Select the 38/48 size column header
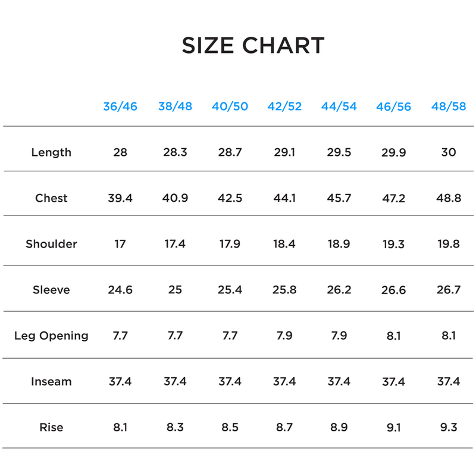Image resolution: width=476 pixels, height=476 pixels. (x=175, y=107)
